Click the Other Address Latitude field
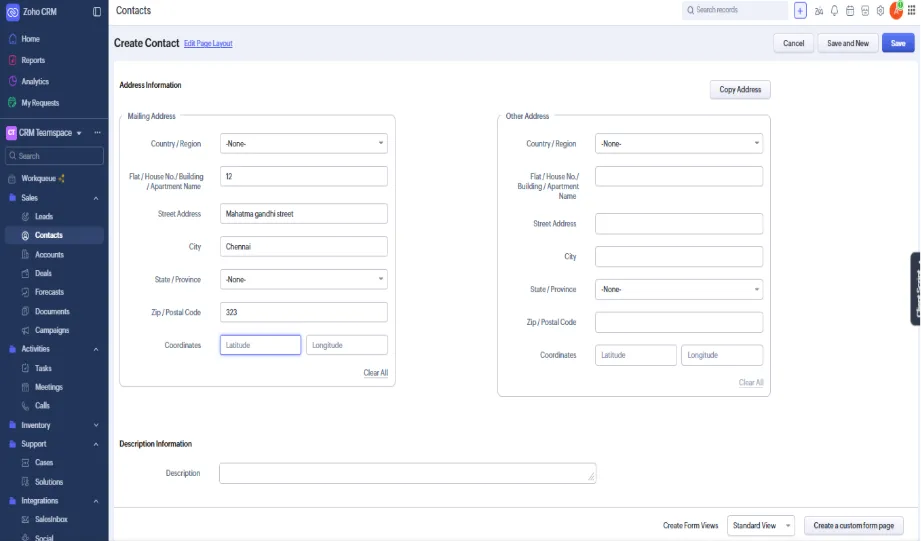This screenshot has height=541, width=921. pyautogui.click(x=636, y=355)
